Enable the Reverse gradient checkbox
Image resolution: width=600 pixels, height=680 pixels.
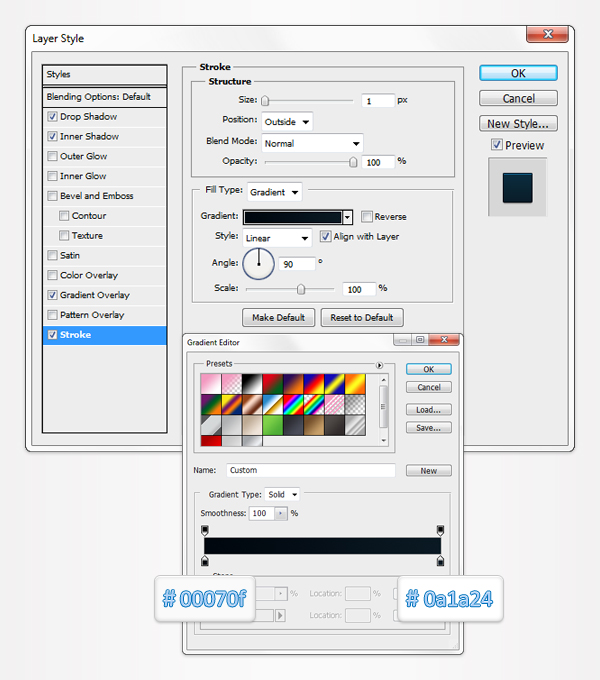(x=367, y=216)
